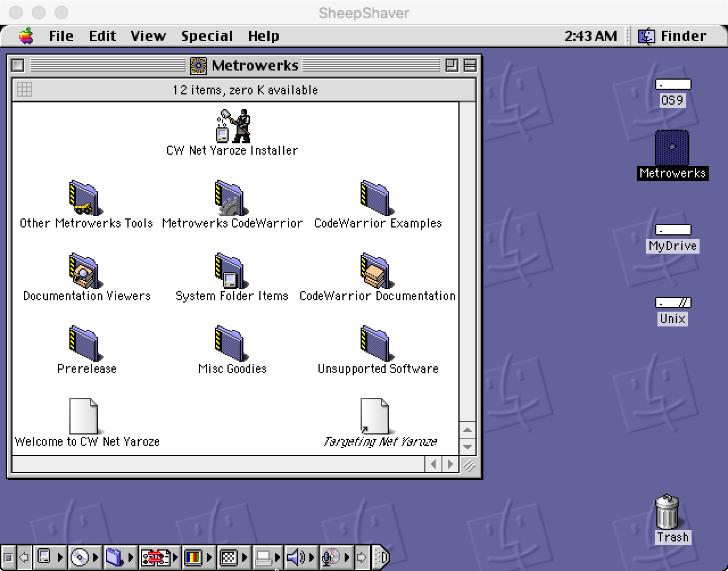Screen dimensions: 728x571
Task: Click the '12 items, zero K available' status text
Action: (x=245, y=90)
